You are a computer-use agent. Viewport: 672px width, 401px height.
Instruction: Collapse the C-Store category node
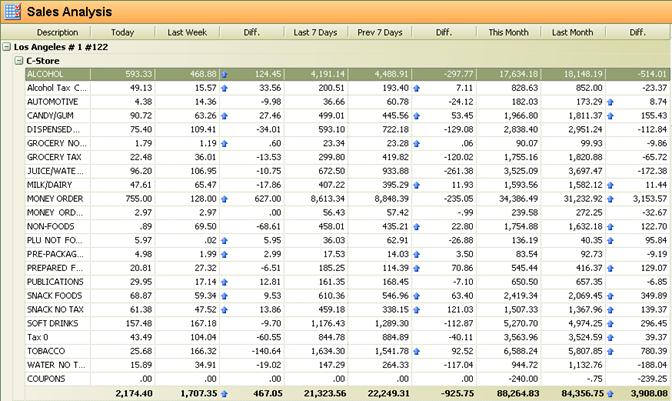point(19,61)
